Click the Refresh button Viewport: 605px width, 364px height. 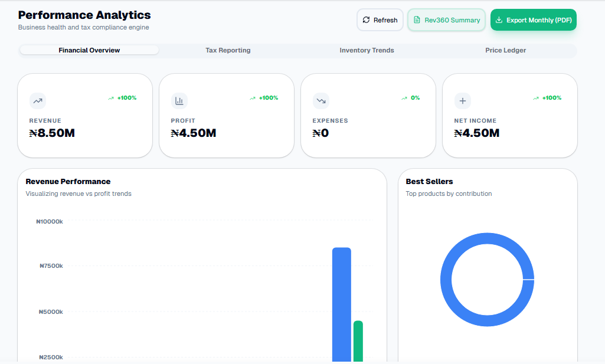(380, 20)
